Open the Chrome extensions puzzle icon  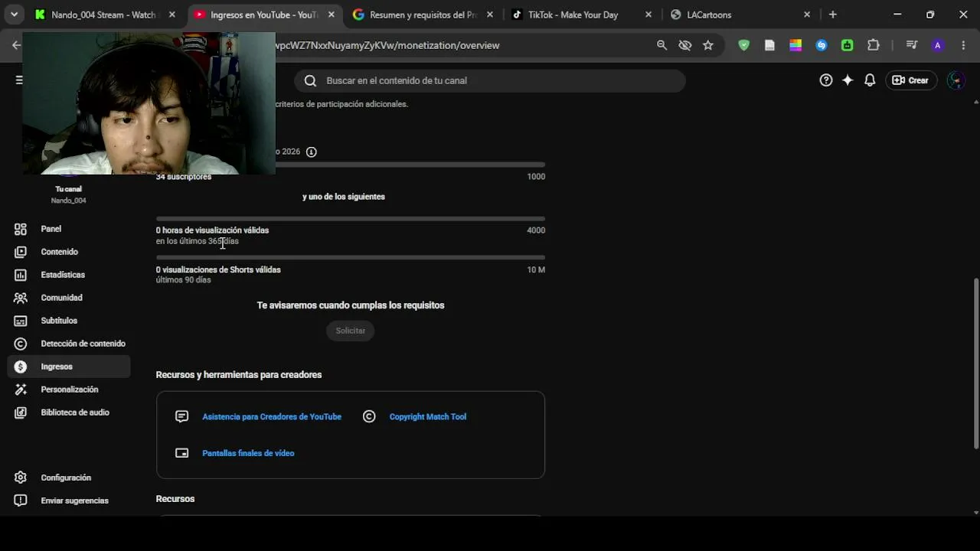(x=874, y=45)
